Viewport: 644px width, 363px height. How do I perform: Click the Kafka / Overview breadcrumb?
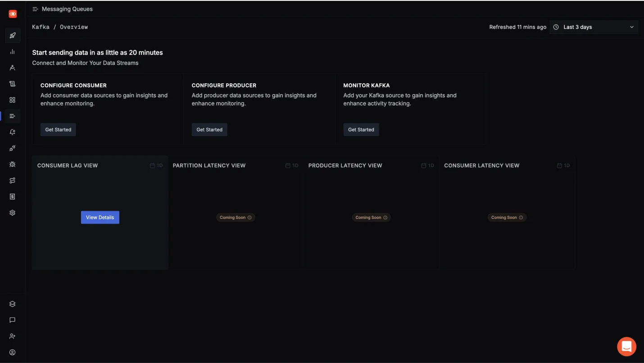pyautogui.click(x=60, y=27)
